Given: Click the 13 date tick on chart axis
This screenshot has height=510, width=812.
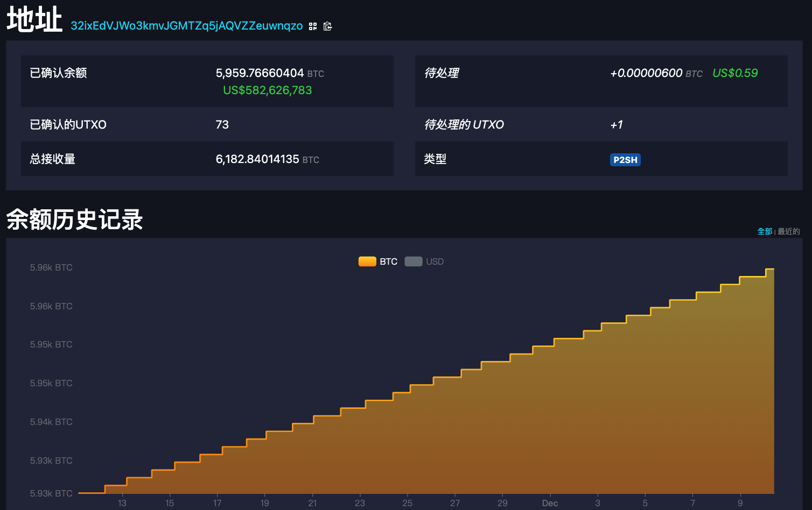Looking at the screenshot, I should click(x=122, y=503).
